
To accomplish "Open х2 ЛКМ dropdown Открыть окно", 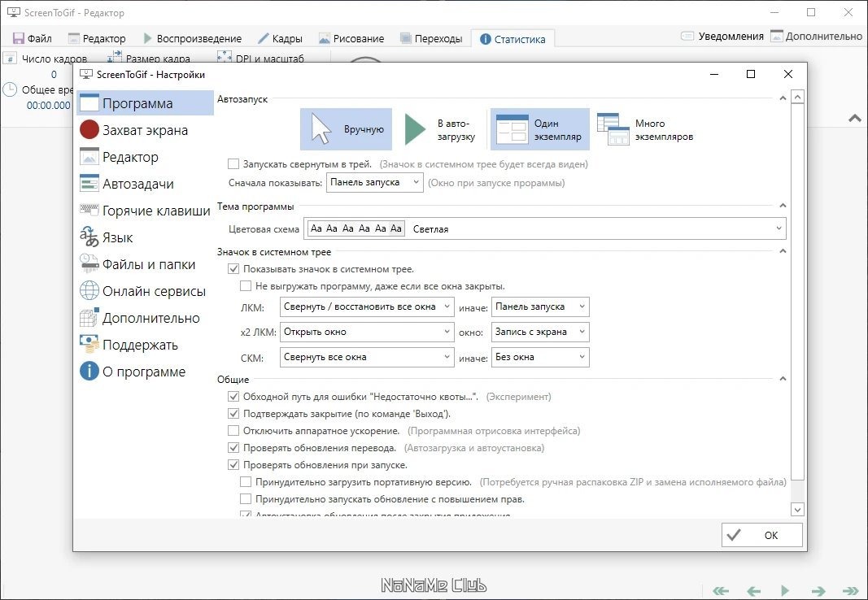I will [367, 332].
